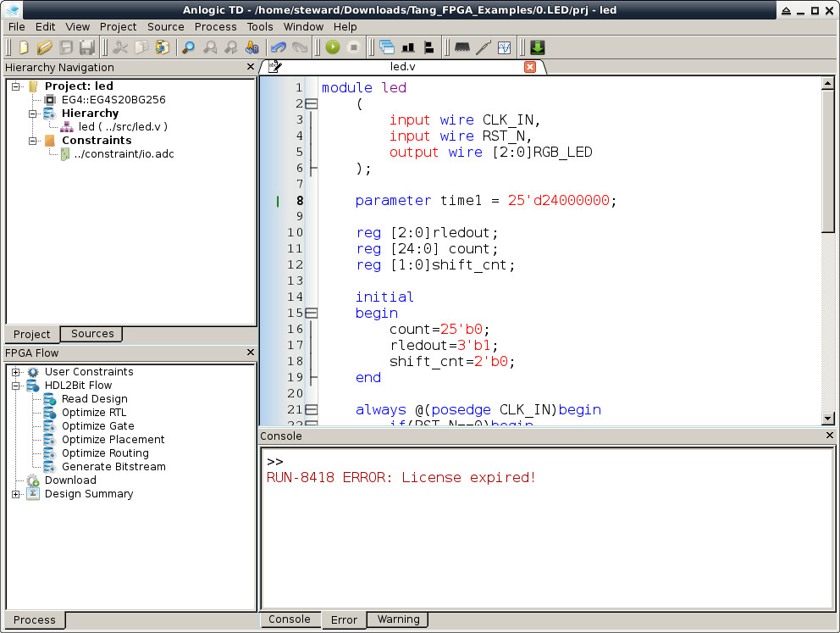This screenshot has width=840, height=633.
Task: Open the chip viewer icon
Action: pyautogui.click(x=462, y=47)
